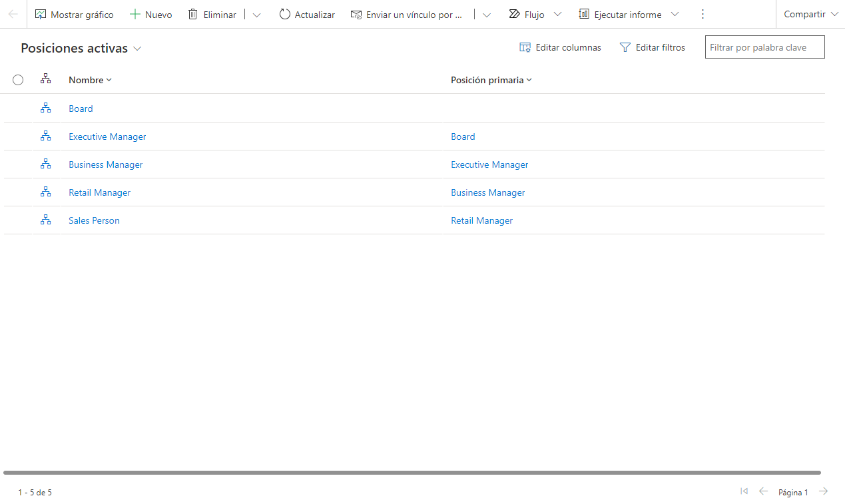The width and height of the screenshot is (845, 504).
Task: Open the Posiciones activas view selector
Action: (x=81, y=48)
